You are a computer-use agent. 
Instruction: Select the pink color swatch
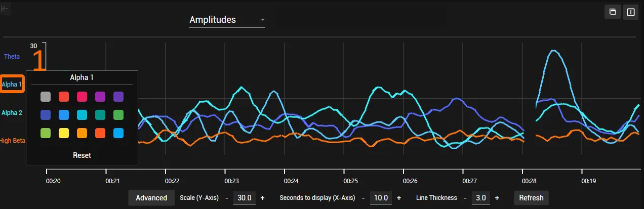click(x=82, y=97)
